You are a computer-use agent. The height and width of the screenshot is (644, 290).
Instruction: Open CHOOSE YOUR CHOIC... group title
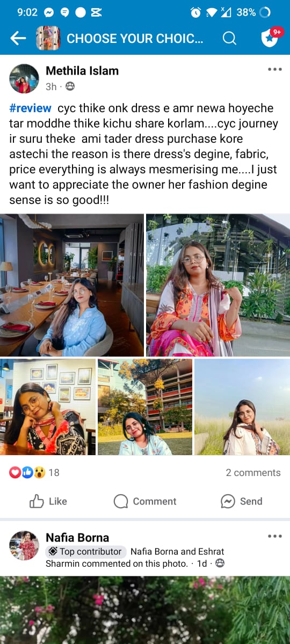point(135,38)
